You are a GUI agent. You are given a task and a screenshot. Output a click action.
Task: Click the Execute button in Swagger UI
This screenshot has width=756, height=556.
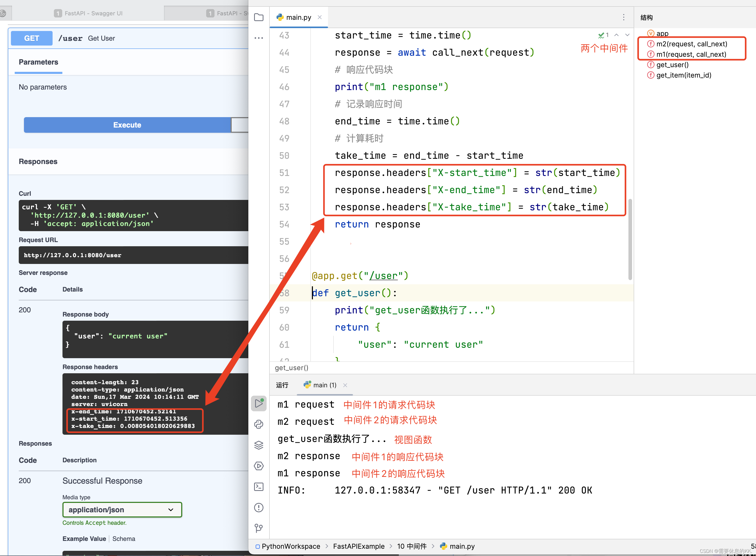127,125
